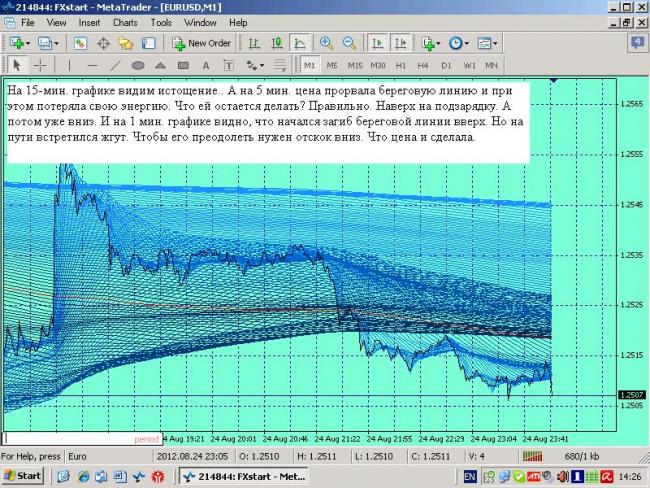Click the connection status bars showing 680/1 kb
Image resolution: width=650 pixels, height=488 pixels.
(x=532, y=456)
